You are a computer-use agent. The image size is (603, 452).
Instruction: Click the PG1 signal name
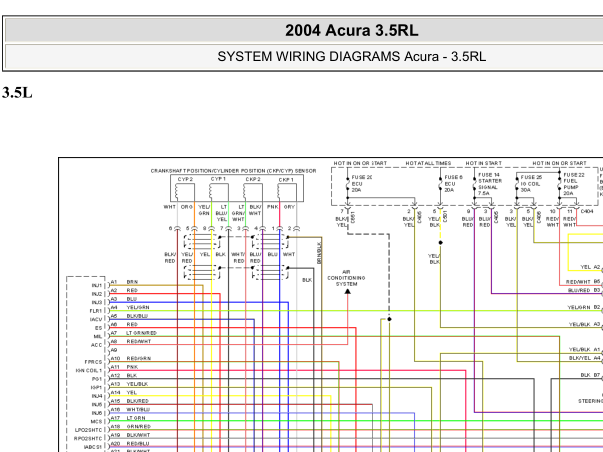[97, 379]
